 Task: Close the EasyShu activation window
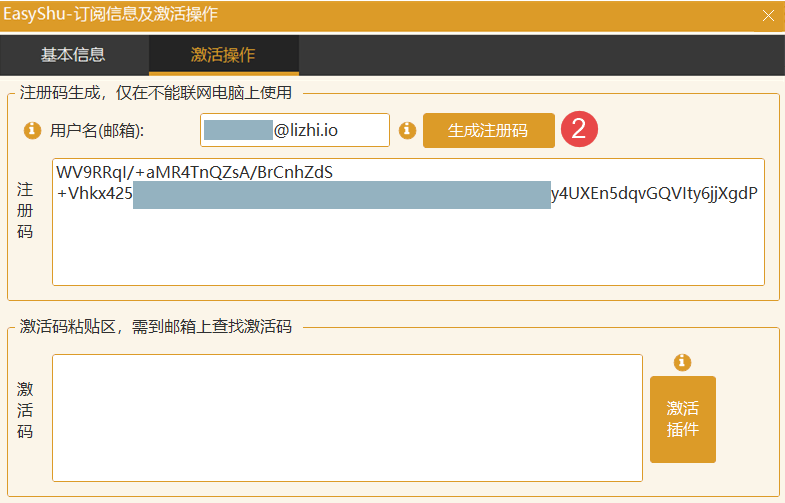click(768, 15)
